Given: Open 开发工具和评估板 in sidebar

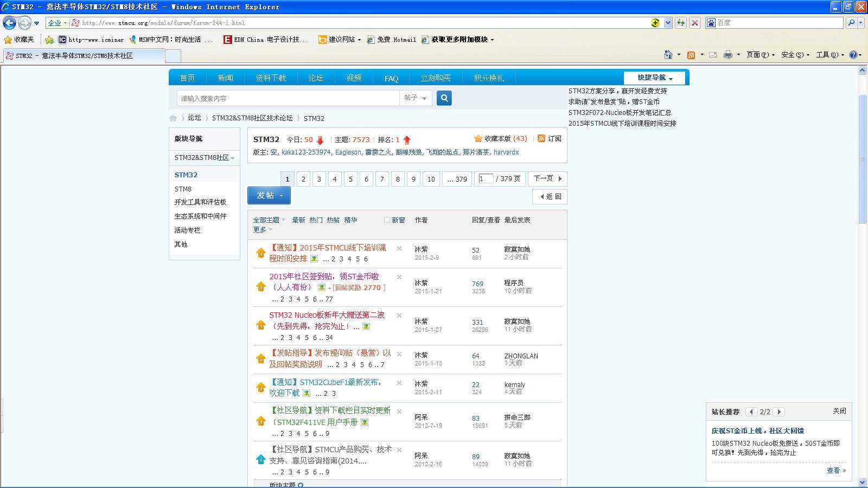Looking at the screenshot, I should click(x=200, y=202).
